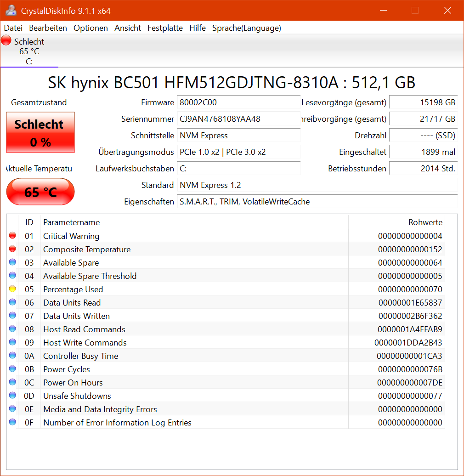Click the serial number field CJ9AN4768108YAA48
The height and width of the screenshot is (476, 464).
(x=238, y=119)
